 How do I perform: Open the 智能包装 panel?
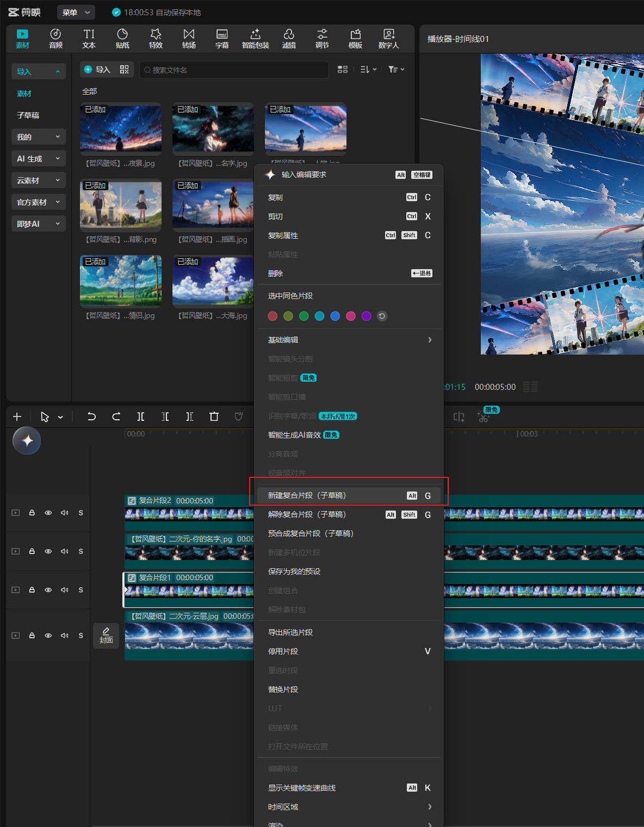click(256, 39)
